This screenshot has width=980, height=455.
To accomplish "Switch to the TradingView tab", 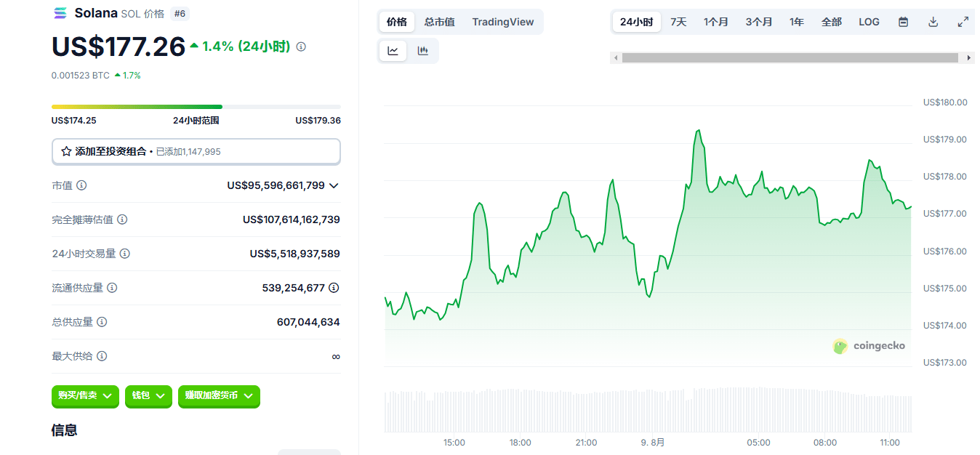I will tap(503, 22).
